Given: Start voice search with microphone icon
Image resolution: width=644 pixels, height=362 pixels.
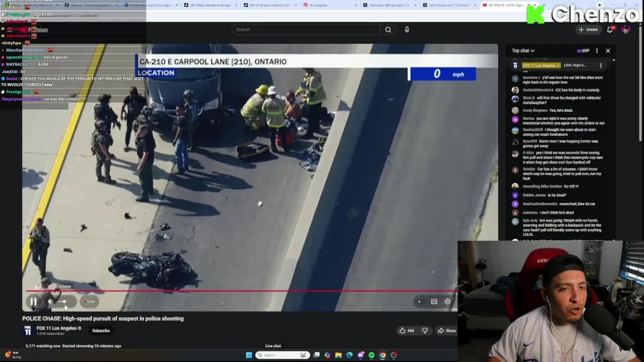Looking at the screenshot, I should pos(407,30).
